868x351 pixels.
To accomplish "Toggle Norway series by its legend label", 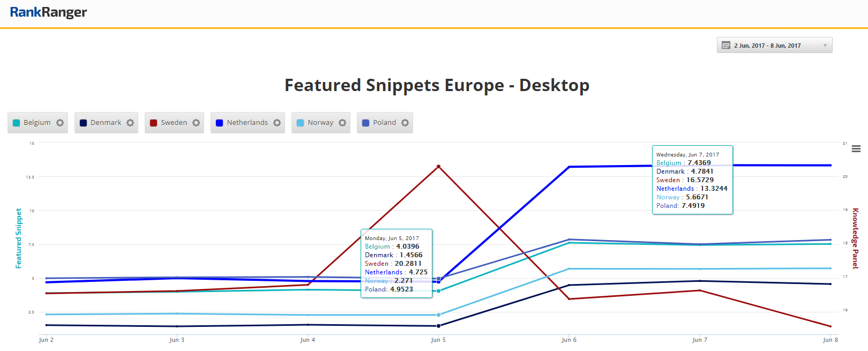I will 320,123.
